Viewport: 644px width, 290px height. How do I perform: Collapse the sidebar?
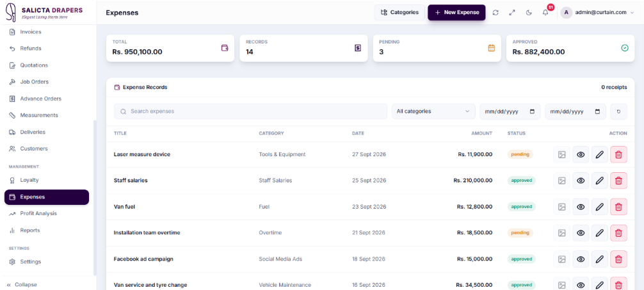pyautogui.click(x=22, y=285)
